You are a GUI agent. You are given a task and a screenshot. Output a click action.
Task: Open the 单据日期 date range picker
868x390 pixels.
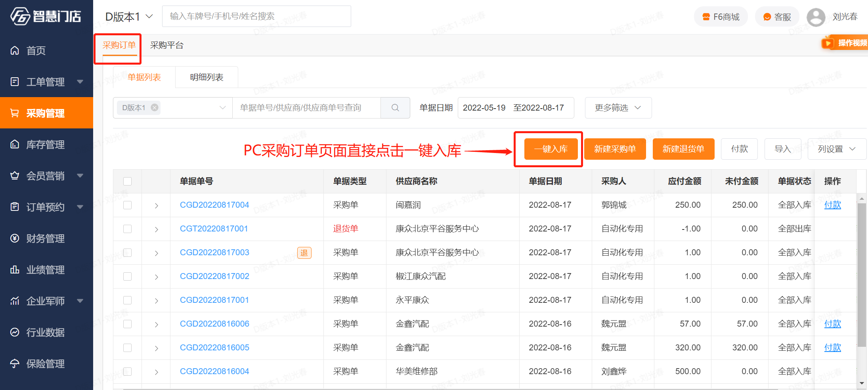coord(516,108)
